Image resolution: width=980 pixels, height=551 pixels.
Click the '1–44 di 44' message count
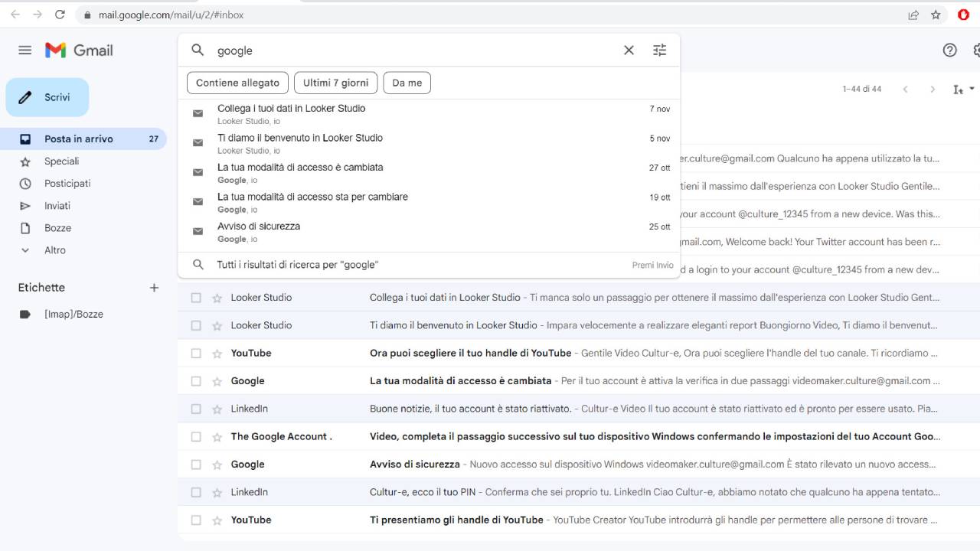(862, 90)
